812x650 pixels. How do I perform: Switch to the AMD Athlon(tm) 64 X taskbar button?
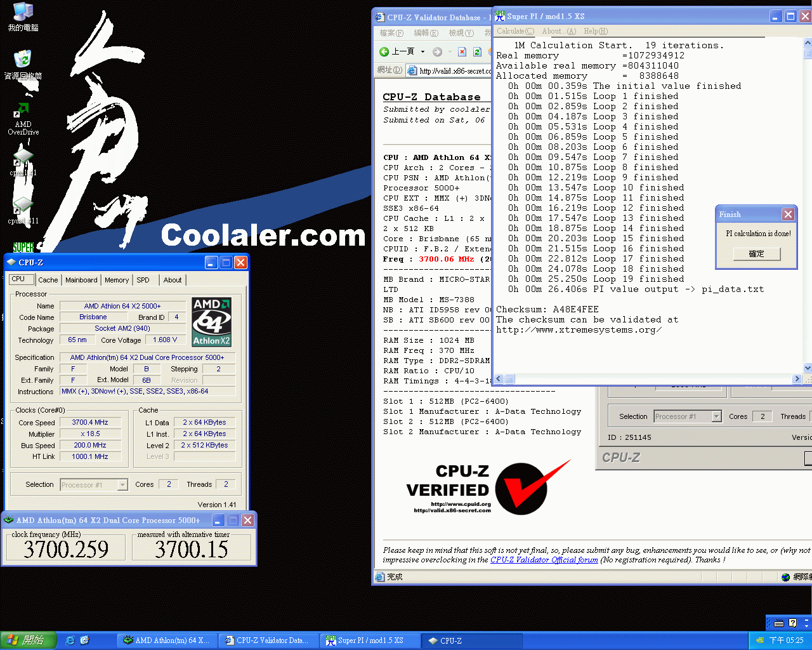[x=167, y=640]
